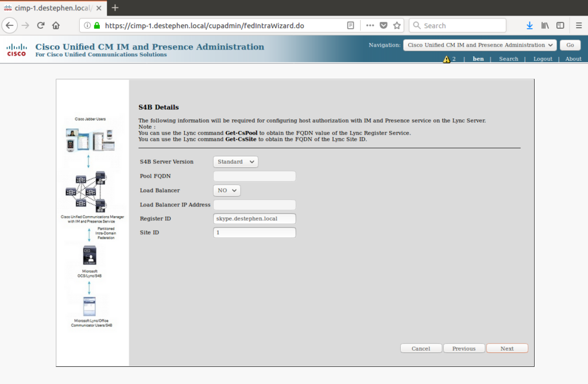Viewport: 588px width, 384px height.
Task: Open a new browser tab
Action: pos(115,8)
